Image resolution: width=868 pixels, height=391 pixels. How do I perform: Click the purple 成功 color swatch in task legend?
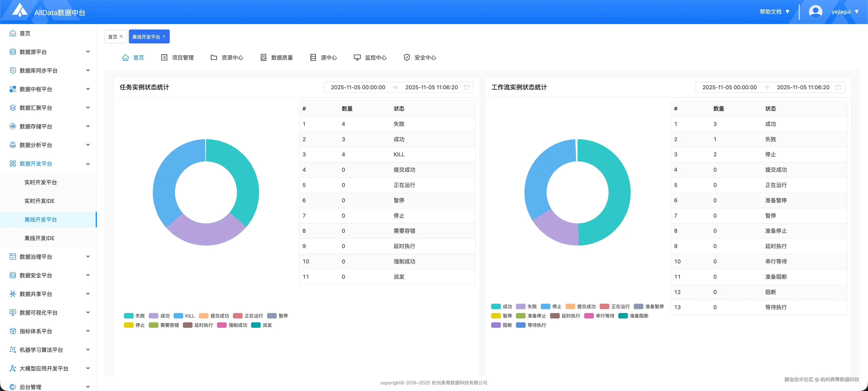click(154, 316)
